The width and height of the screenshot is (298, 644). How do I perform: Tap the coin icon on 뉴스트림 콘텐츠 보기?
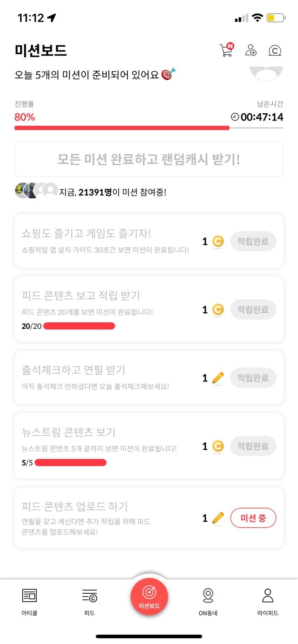[218, 446]
